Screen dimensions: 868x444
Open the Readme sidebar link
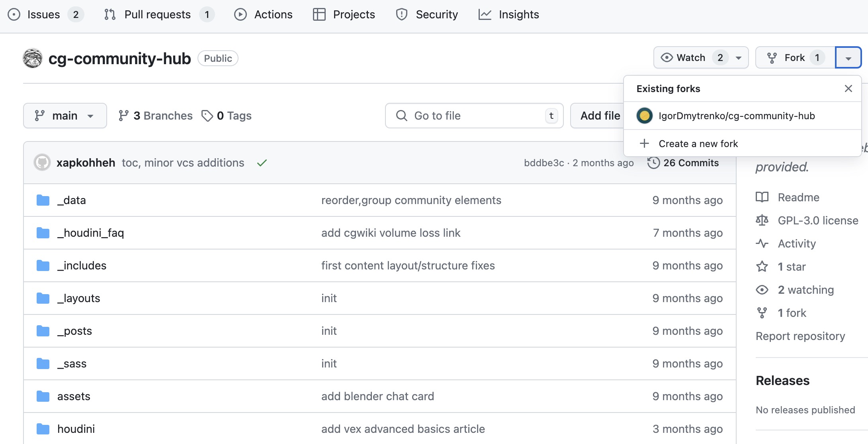pyautogui.click(x=799, y=197)
